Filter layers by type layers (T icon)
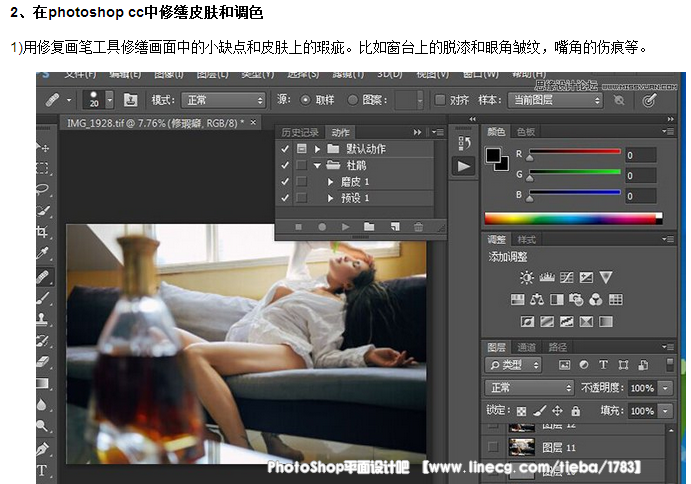Viewport: 691px width, 484px height. click(x=603, y=365)
